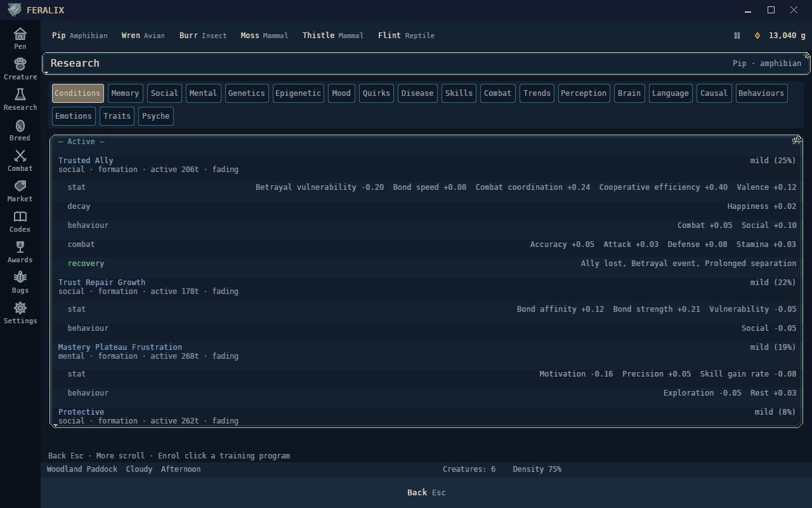Click the Woodland Paddock location label
The height and width of the screenshot is (508, 812).
(x=82, y=469)
